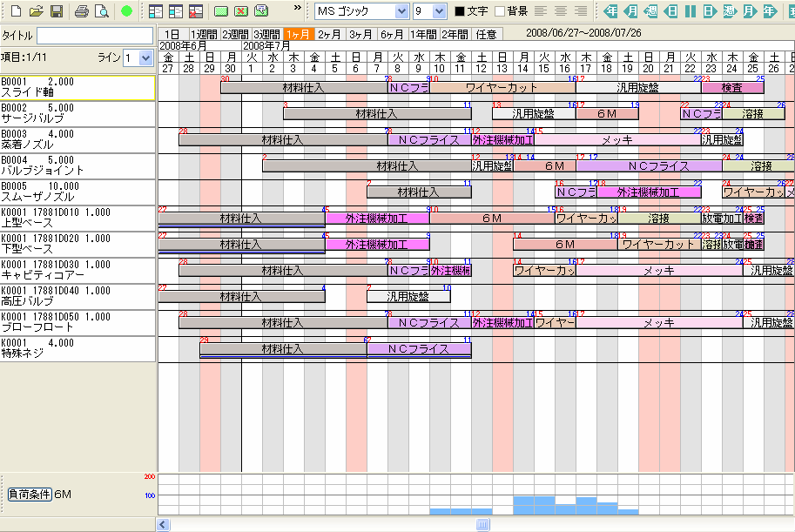Viewport: 795px width, 532px height.
Task: Move forward one day (日 right arrow)
Action: 710,10
